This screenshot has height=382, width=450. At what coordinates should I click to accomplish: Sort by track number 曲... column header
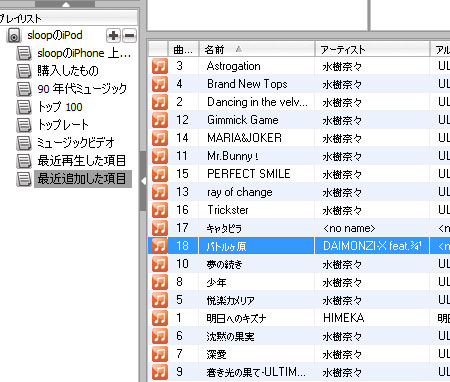[183, 50]
